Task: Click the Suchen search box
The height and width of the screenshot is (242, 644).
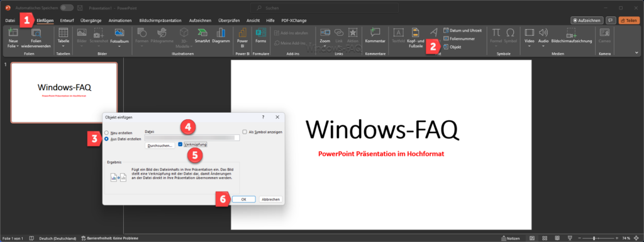Action: [324, 8]
